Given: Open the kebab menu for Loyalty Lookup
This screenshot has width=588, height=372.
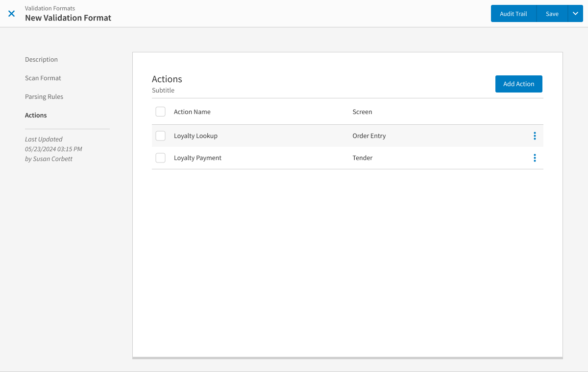Looking at the screenshot, I should (x=535, y=136).
